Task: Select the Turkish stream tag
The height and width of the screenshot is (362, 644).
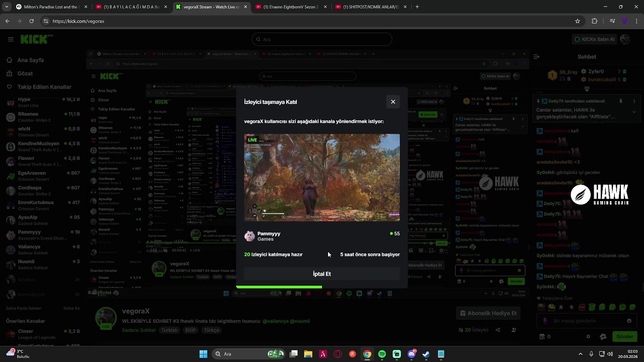Action: click(x=169, y=330)
